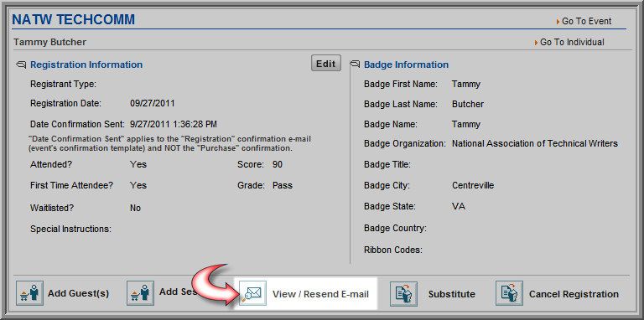The width and height of the screenshot is (644, 320).
Task: Click the Badge Country label
Action: click(395, 228)
